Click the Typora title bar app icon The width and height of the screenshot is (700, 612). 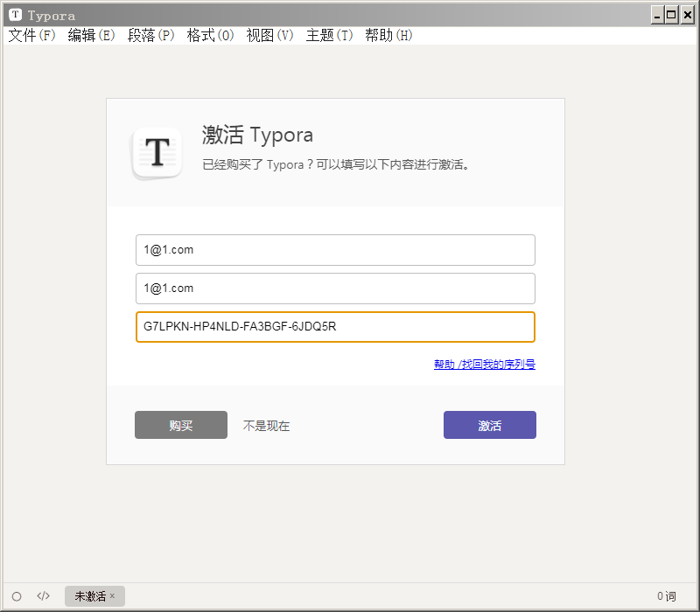coord(15,15)
